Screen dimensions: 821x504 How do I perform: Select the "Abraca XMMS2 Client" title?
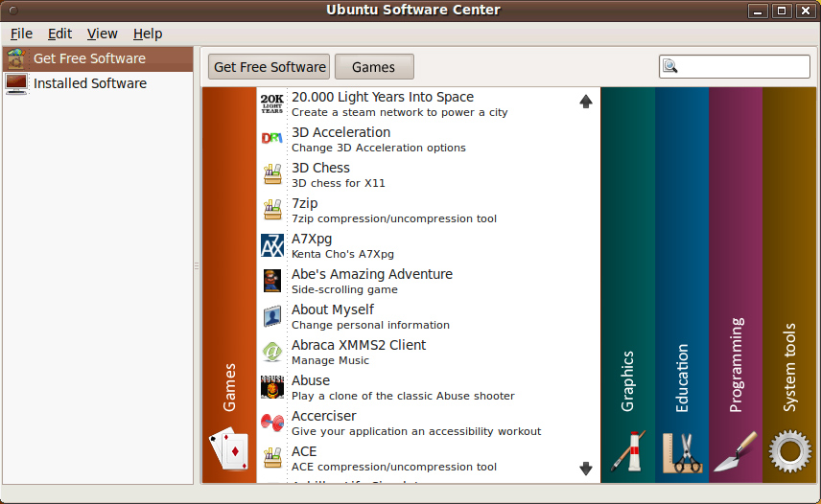click(x=359, y=346)
